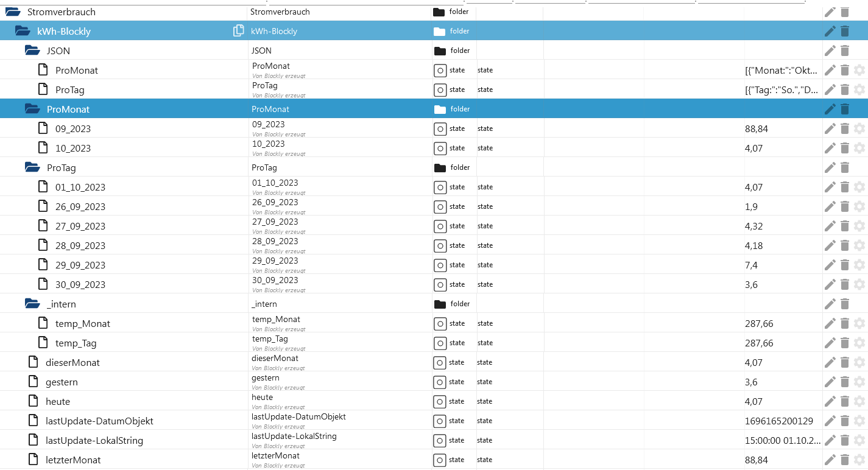Select the dieserMonat tree entry
This screenshot has height=470, width=868.
tap(72, 362)
